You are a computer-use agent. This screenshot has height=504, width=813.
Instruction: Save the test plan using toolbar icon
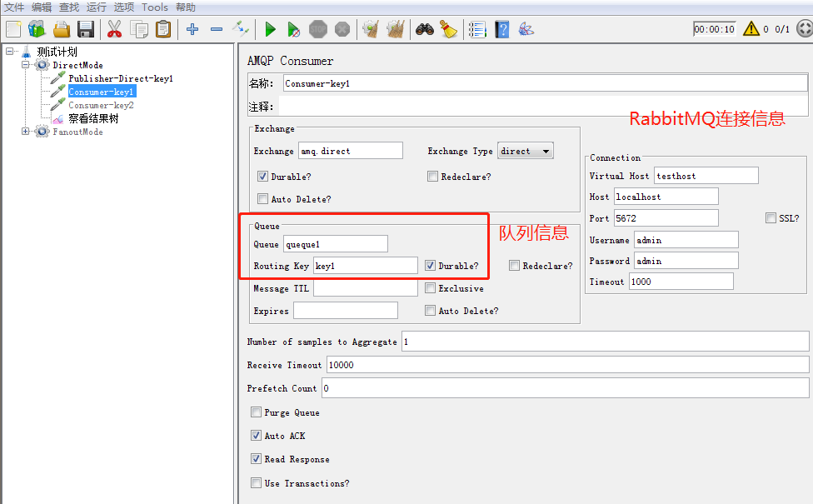(86, 28)
